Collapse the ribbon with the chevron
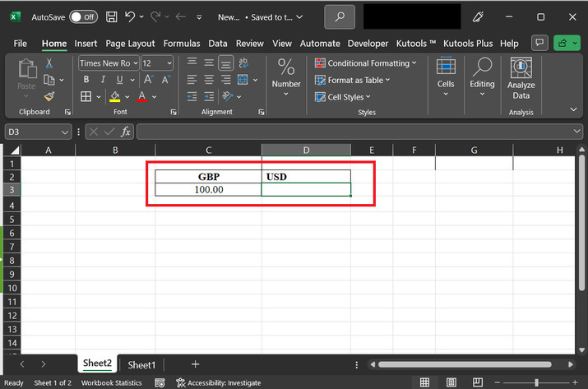 (x=573, y=109)
